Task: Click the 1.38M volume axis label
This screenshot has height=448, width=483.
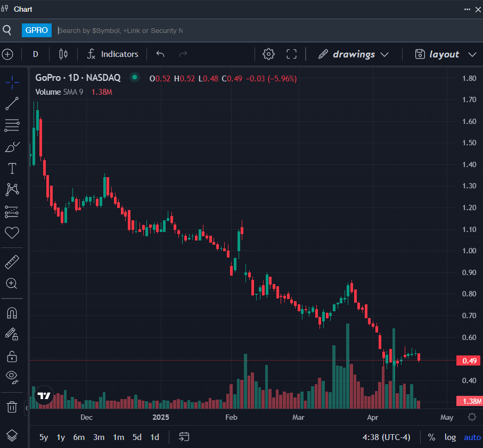Action: [x=470, y=401]
